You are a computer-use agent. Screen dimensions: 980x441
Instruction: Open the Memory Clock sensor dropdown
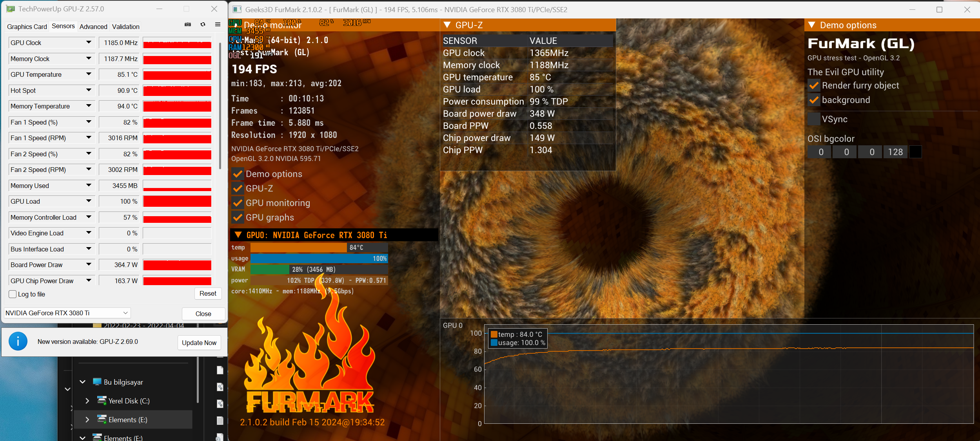click(x=89, y=58)
